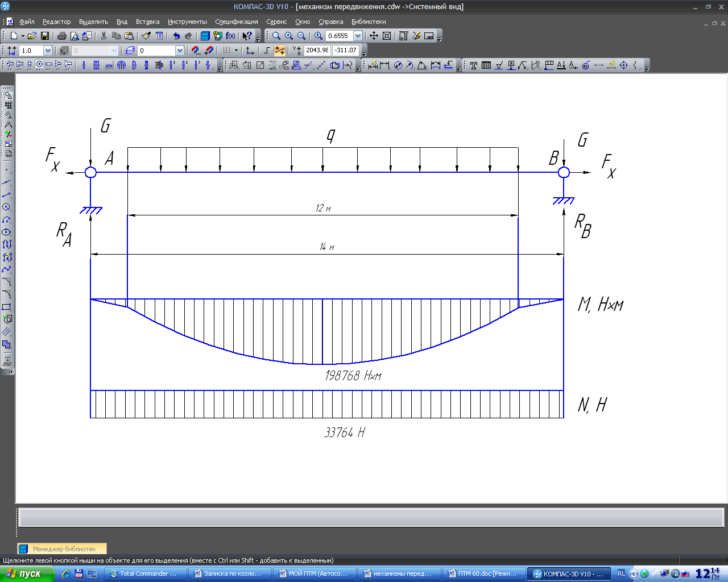
Task: Click the Print icon in the toolbar
Action: point(62,36)
